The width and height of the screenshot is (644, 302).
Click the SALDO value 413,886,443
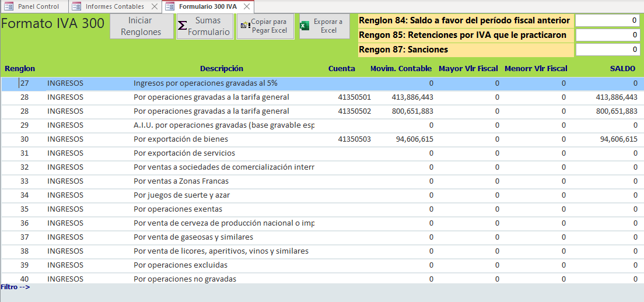617,97
